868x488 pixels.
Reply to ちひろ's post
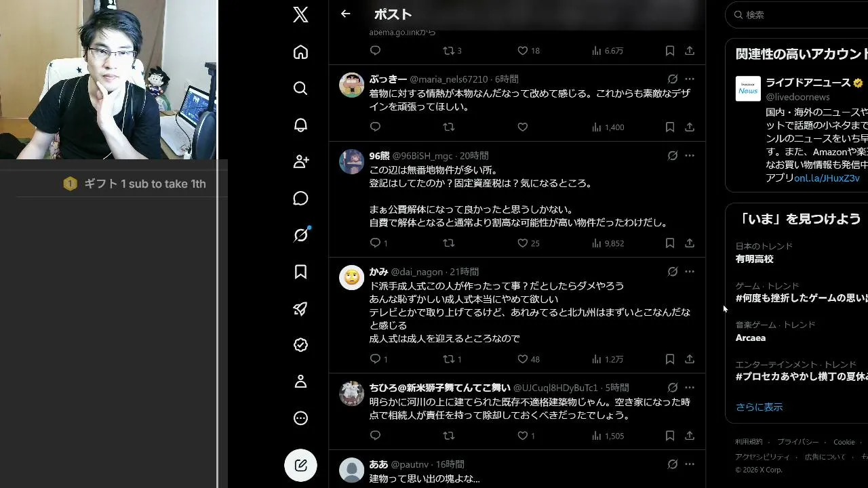[375, 435]
